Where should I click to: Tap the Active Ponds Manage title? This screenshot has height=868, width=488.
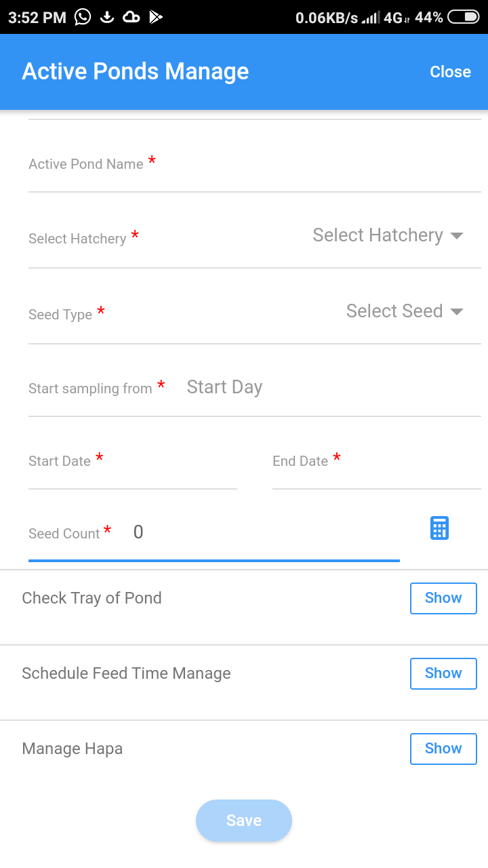(136, 72)
